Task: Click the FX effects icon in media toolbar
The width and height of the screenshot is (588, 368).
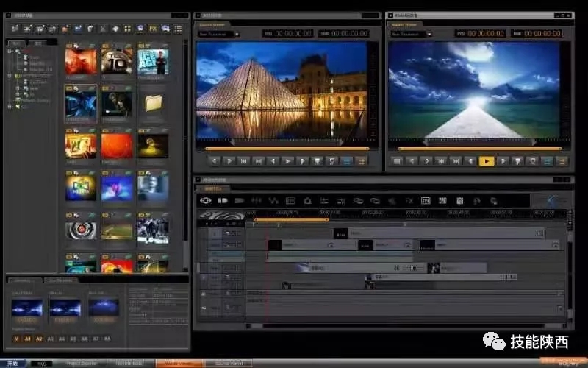Action: (x=153, y=28)
